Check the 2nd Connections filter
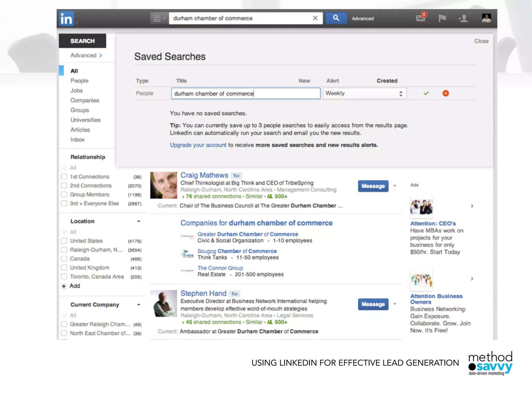 click(x=64, y=185)
